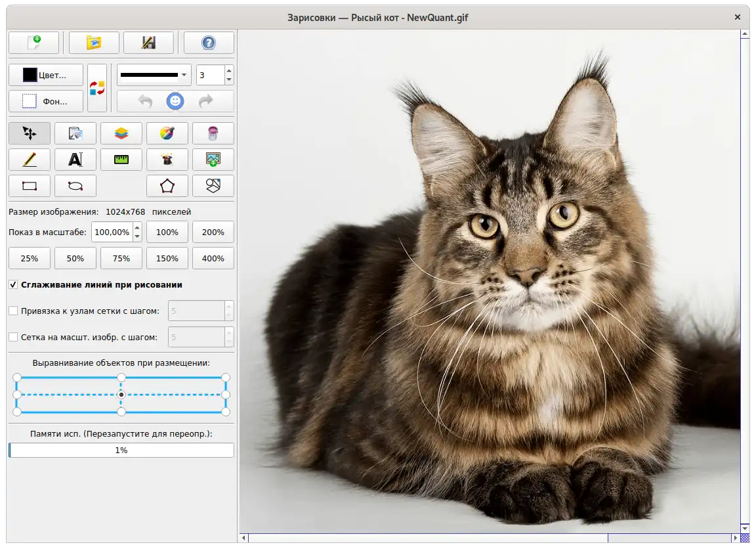Image resolution: width=756 pixels, height=549 pixels.
Task: Pick the color wheel eyedropper tool
Action: coord(167,133)
